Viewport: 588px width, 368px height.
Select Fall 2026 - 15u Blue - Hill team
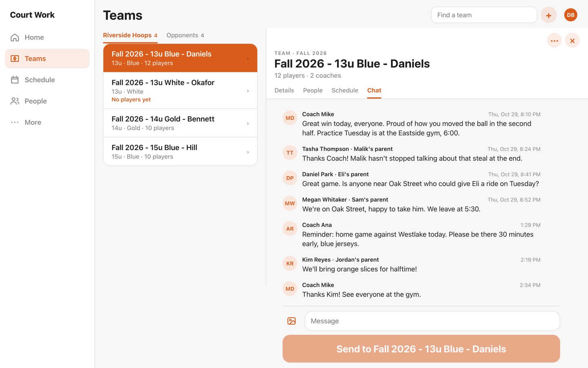[x=180, y=152]
